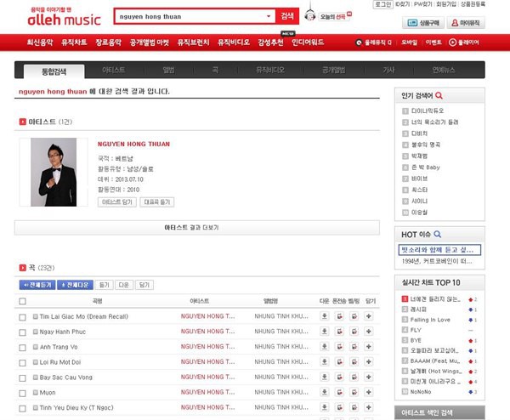Switch to the 가사 search tab
The height and width of the screenshot is (420, 510).
click(388, 70)
